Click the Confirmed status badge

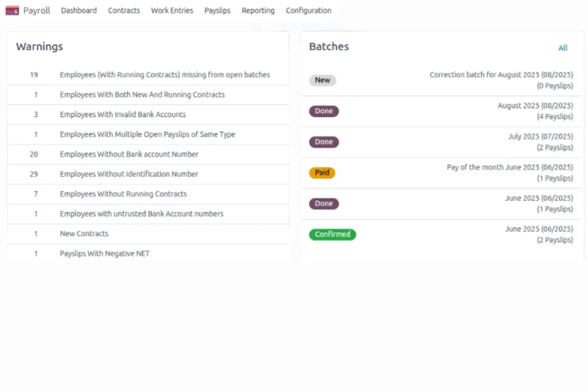tap(332, 234)
